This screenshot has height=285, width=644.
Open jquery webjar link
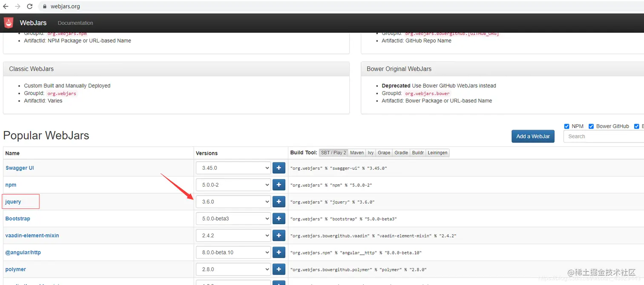[13, 202]
